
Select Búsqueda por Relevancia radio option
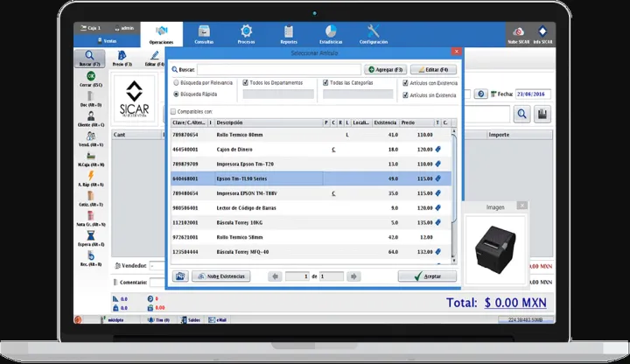click(177, 83)
